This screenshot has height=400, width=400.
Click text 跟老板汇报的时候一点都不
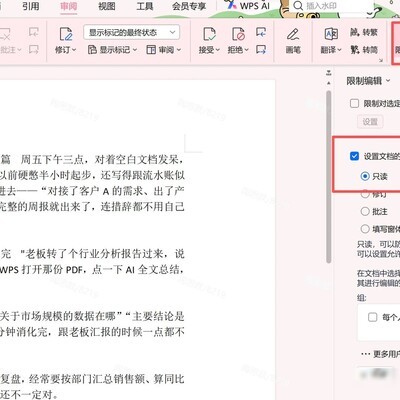[x=121, y=332]
